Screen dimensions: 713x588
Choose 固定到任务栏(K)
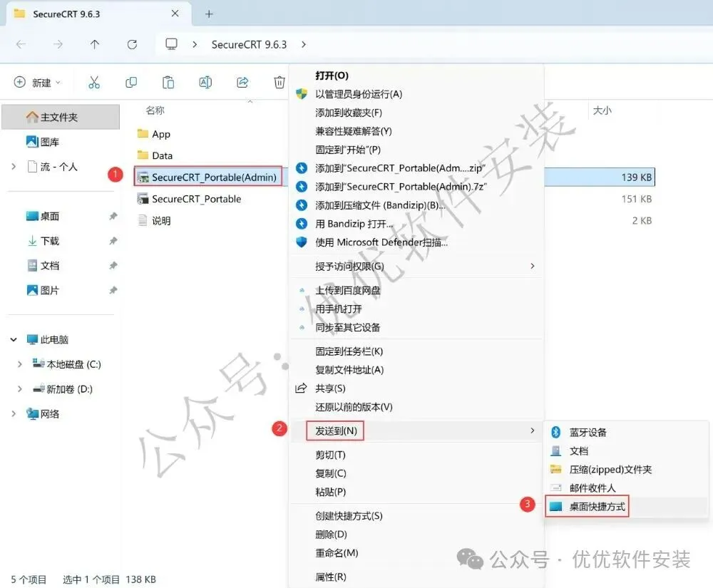point(349,351)
